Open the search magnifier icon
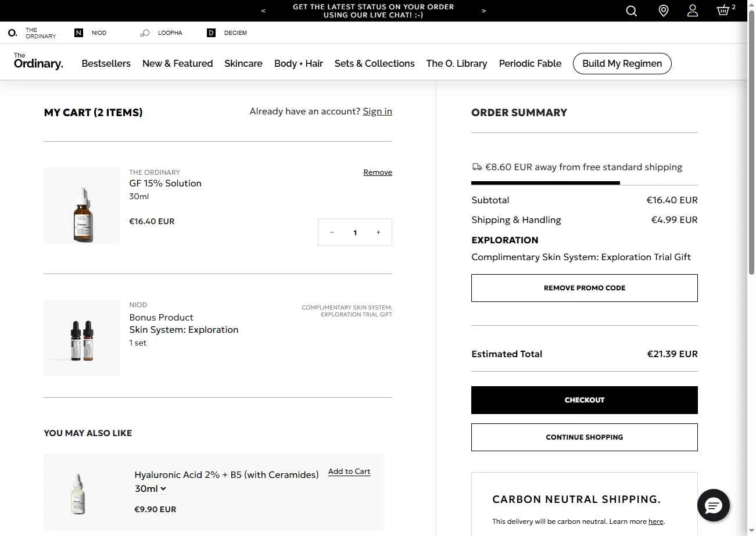The width and height of the screenshot is (756, 536). (x=632, y=10)
